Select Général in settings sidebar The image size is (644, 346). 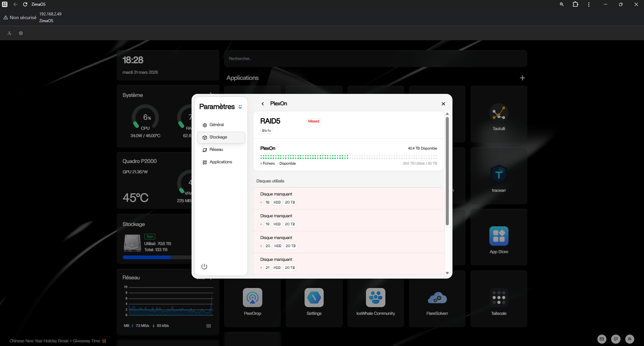216,125
